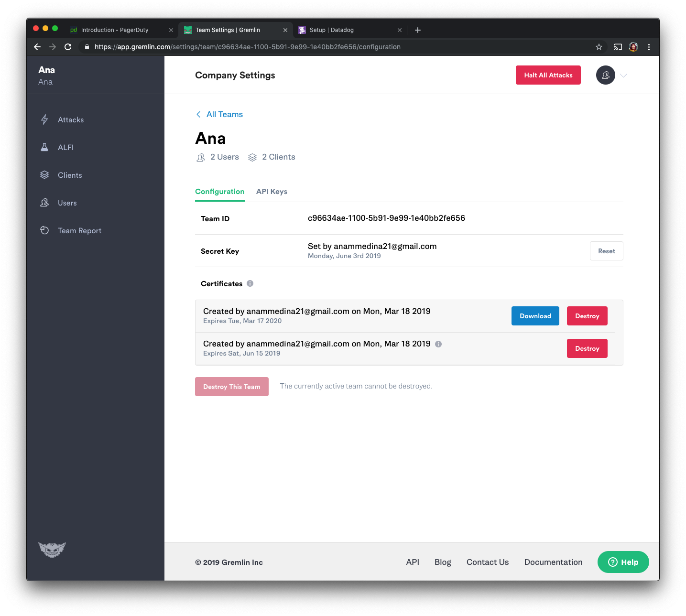Click the site lock icon in address bar
The height and width of the screenshot is (616, 686).
(x=87, y=47)
